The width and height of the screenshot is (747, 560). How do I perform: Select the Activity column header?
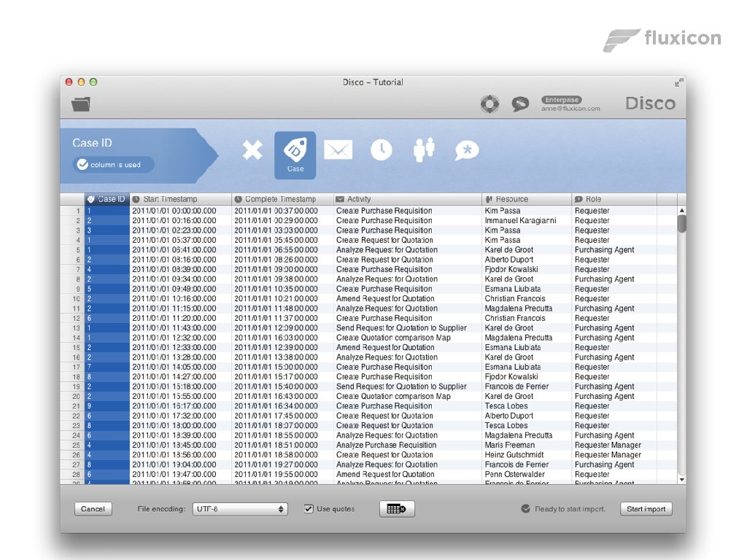tap(407, 199)
